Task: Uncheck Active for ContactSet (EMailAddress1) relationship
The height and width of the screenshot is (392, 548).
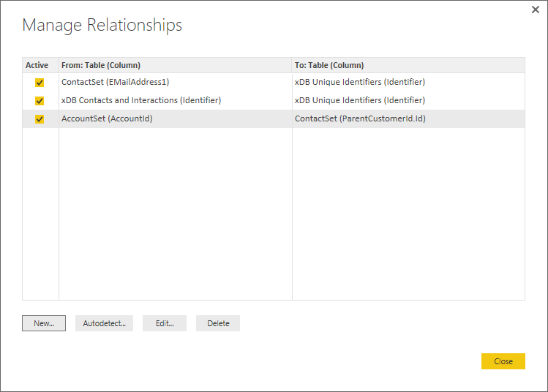Action: (40, 83)
